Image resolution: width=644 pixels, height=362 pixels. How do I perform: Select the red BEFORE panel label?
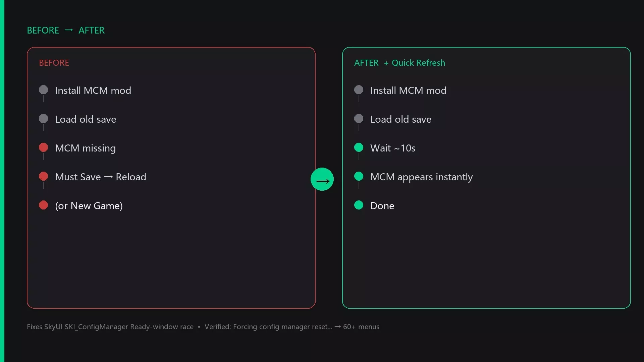point(54,63)
